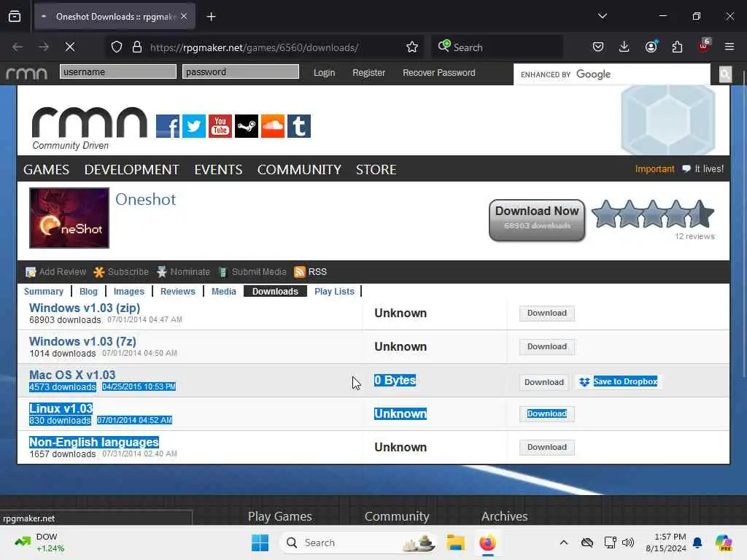Go back using the browser back arrow

pyautogui.click(x=18, y=47)
